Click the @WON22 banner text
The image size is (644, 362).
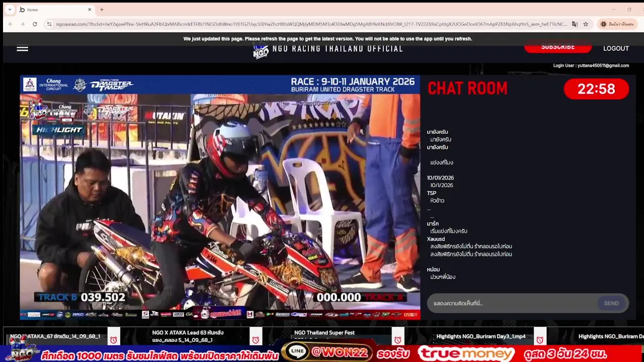pyautogui.click(x=340, y=352)
